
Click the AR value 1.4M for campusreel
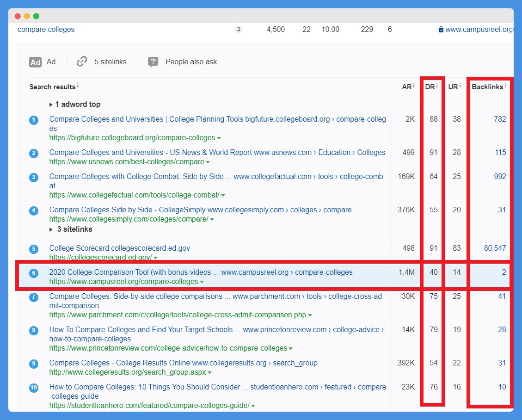[406, 272]
